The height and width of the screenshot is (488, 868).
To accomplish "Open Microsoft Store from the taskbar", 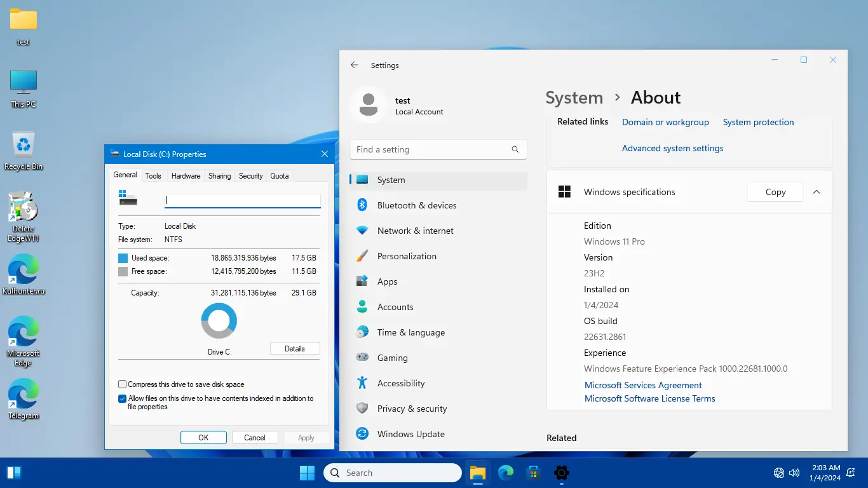I will coord(534,473).
